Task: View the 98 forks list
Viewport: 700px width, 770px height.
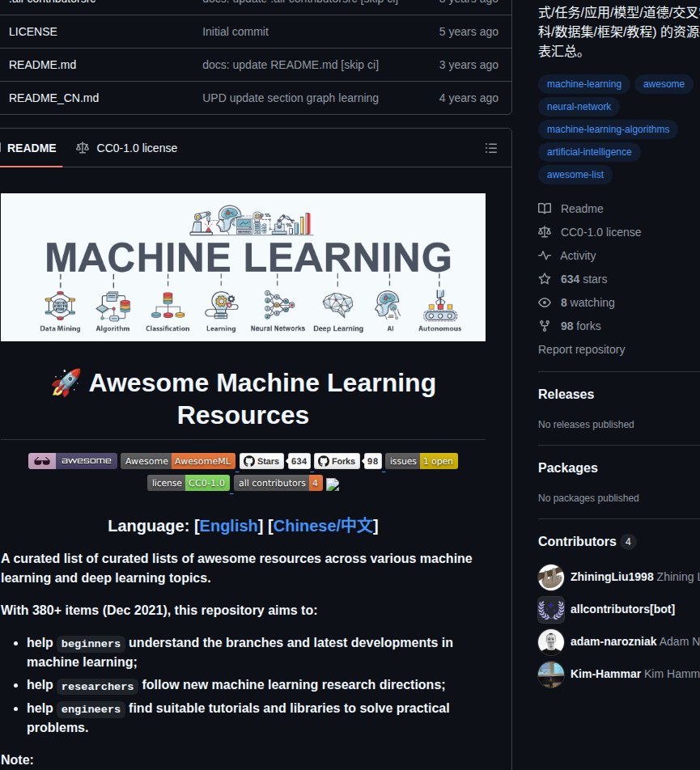Action: pos(580,326)
